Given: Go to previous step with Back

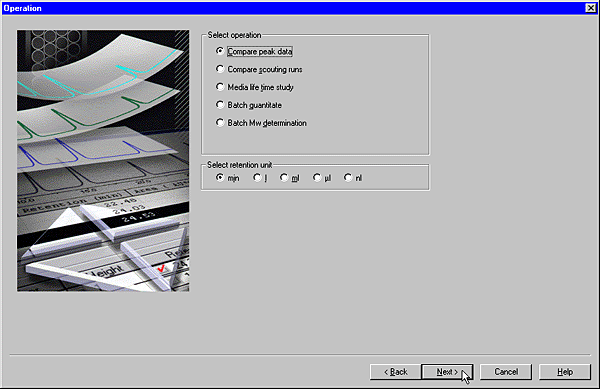Looking at the screenshot, I should point(395,372).
